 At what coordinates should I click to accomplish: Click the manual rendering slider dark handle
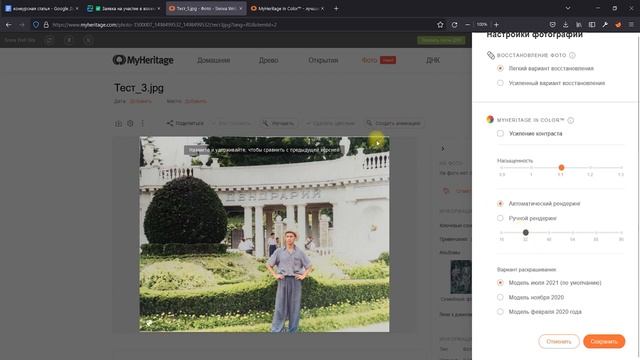point(526,232)
